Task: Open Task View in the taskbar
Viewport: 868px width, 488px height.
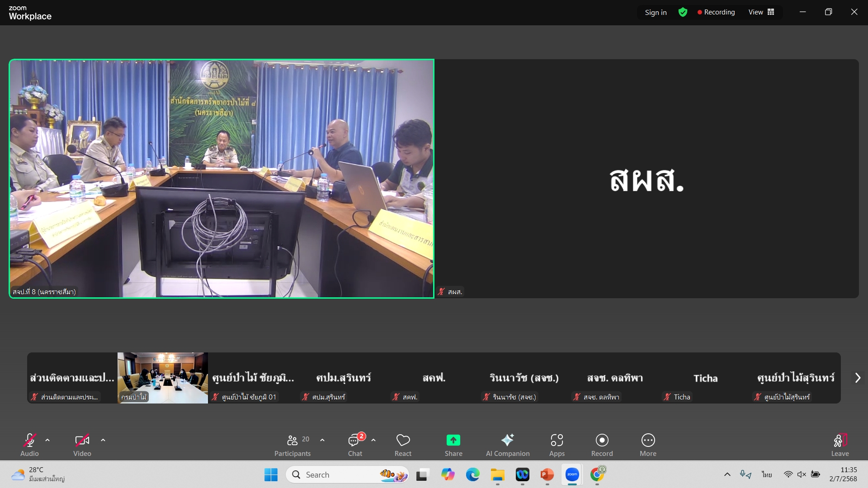Action: 422,474
